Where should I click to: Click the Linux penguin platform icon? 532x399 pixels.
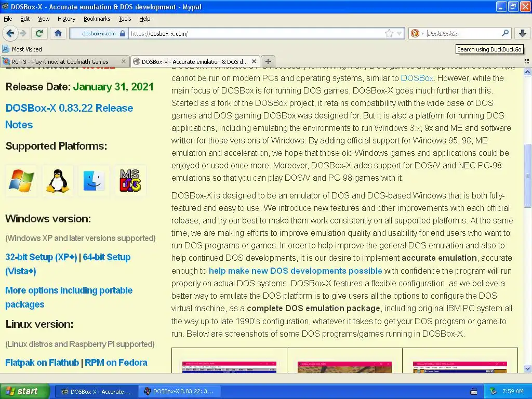coord(58,180)
